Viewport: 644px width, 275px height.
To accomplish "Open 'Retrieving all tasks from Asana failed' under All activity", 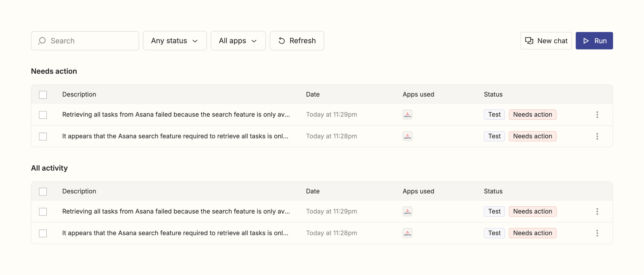I will 176,211.
